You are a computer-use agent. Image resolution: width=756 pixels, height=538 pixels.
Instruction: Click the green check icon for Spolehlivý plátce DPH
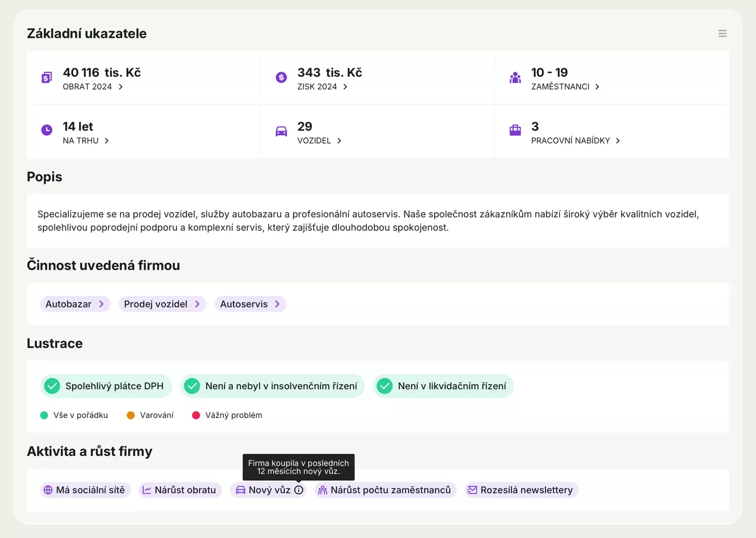52,386
